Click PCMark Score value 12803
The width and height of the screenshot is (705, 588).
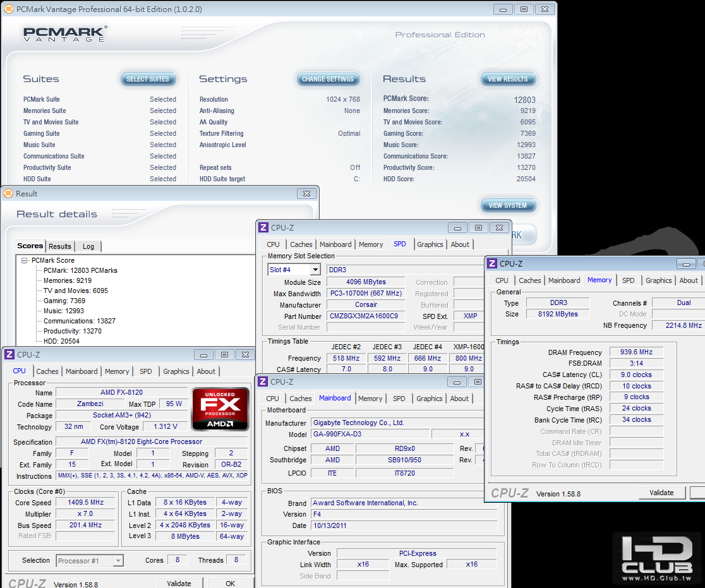(x=525, y=100)
